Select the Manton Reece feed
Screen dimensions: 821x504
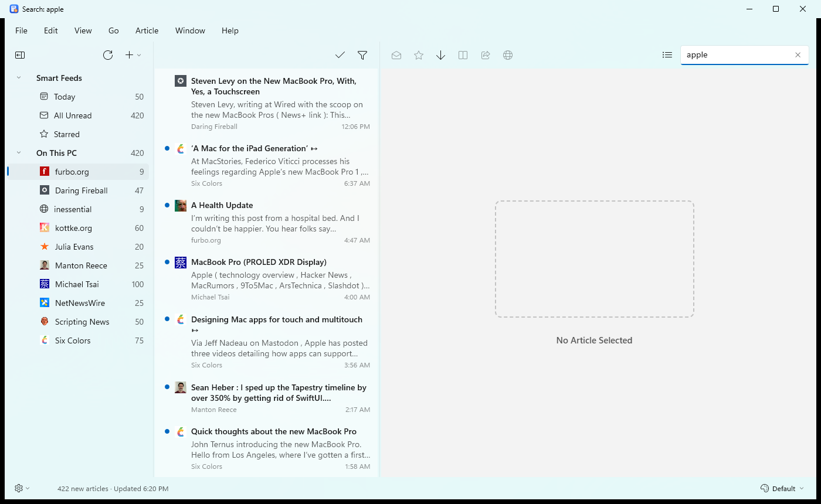pyautogui.click(x=78, y=265)
